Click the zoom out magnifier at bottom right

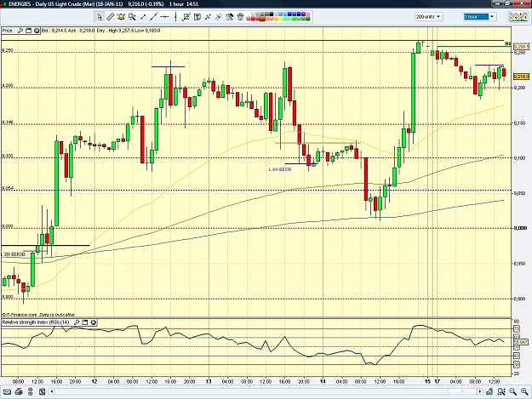[x=512, y=392]
